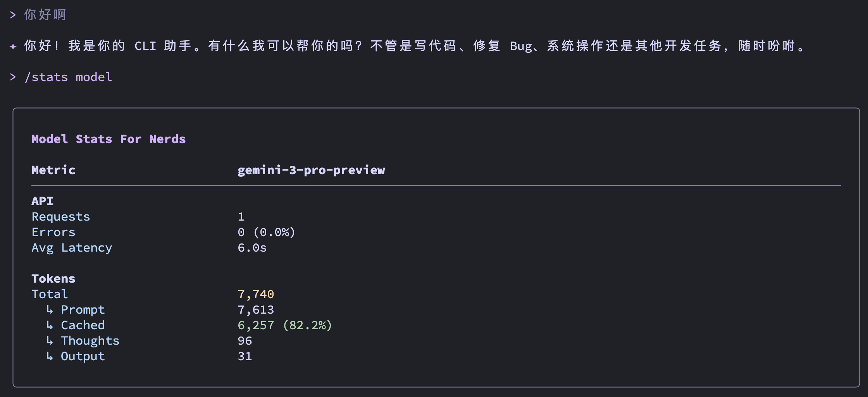Click the API section heading
868x397 pixels.
(x=42, y=201)
